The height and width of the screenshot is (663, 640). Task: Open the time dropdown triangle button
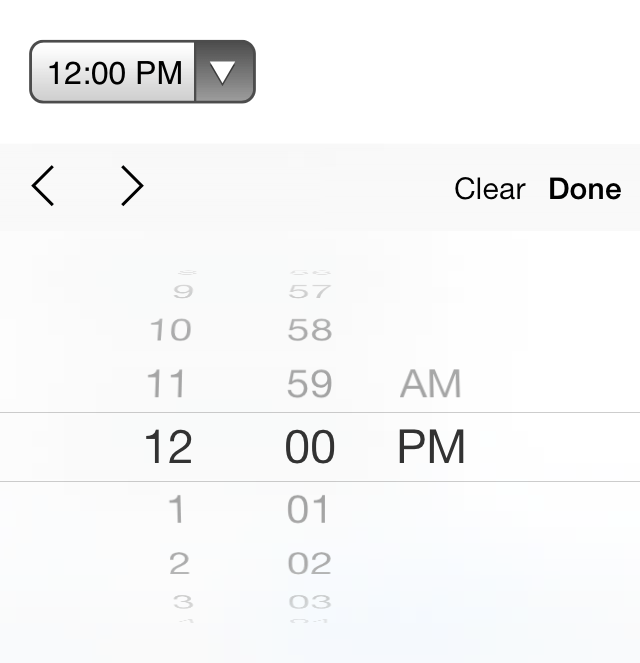(224, 71)
